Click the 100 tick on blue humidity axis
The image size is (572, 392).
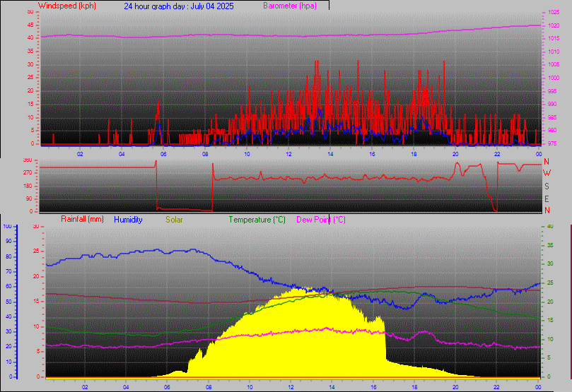click(x=7, y=226)
